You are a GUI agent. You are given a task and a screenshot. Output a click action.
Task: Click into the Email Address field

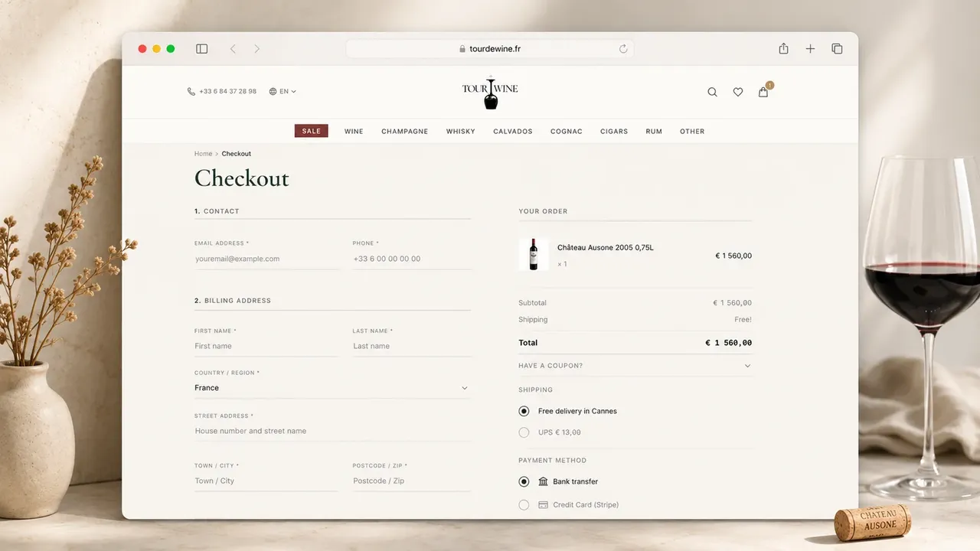pos(266,259)
